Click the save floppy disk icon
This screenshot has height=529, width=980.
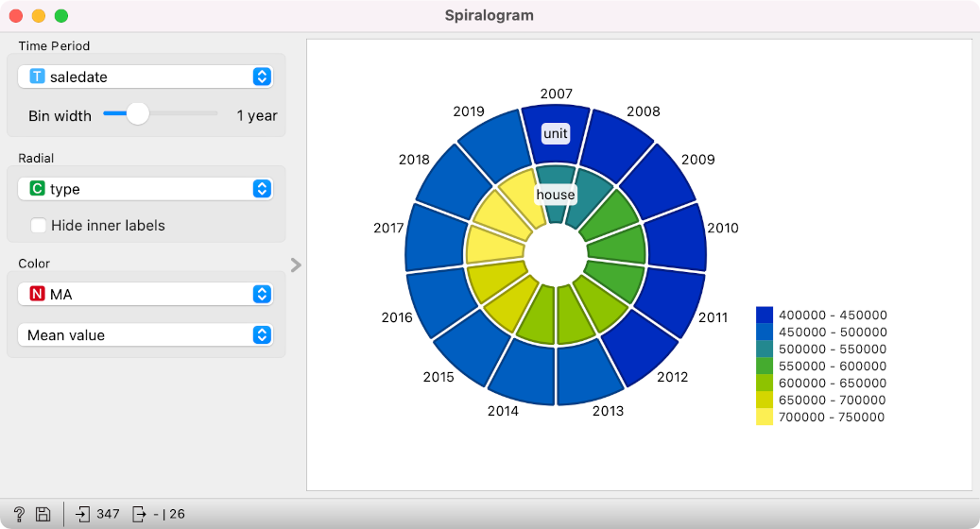pyautogui.click(x=43, y=514)
